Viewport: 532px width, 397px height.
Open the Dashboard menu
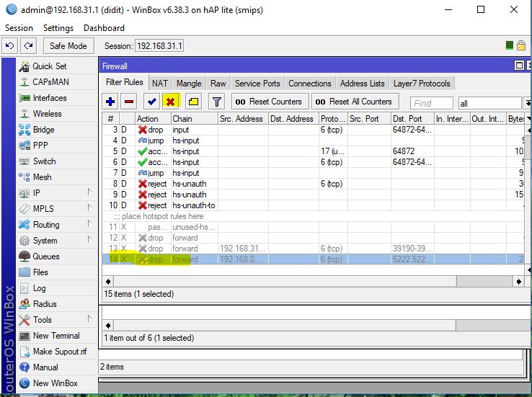104,28
